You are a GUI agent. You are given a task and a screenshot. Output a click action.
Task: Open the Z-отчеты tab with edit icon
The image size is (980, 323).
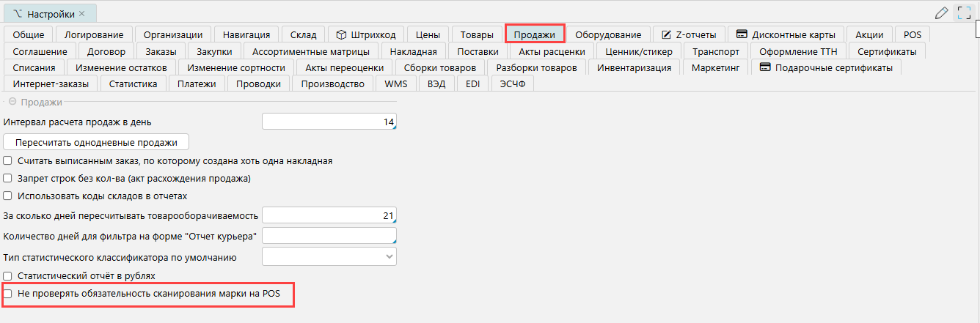[690, 34]
